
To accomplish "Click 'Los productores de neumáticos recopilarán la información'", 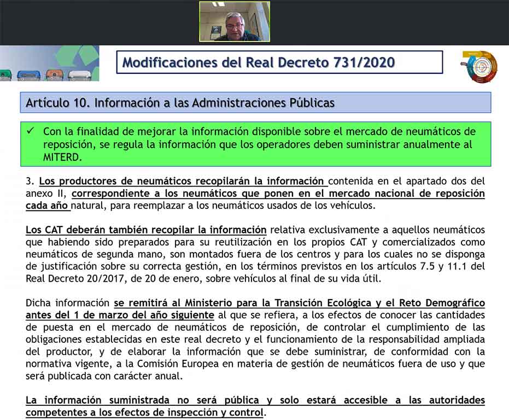I will click(182, 181).
